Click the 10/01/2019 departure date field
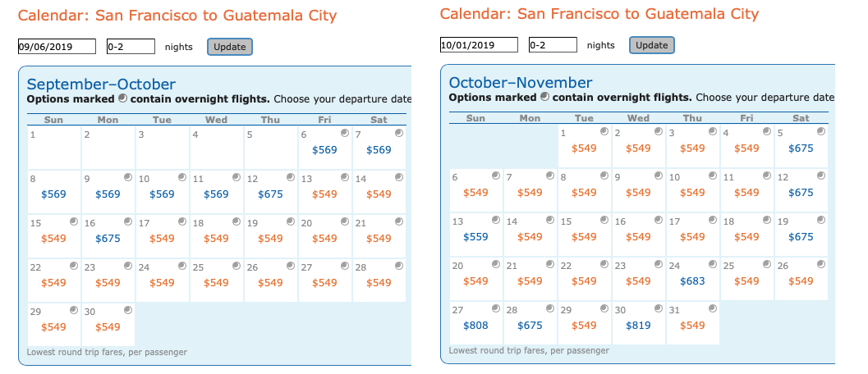This screenshot has width=868, height=374. click(x=479, y=44)
